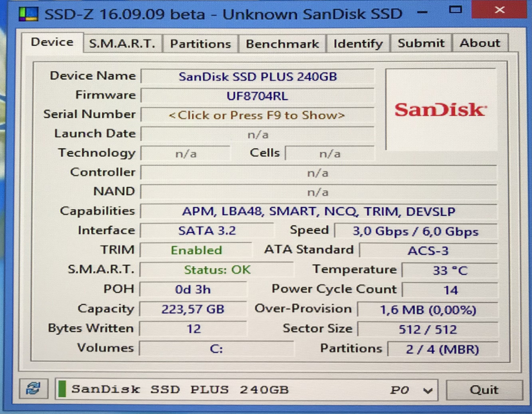Close the SSD-Z window
Viewport: 532px width, 414px height.
pyautogui.click(x=500, y=10)
